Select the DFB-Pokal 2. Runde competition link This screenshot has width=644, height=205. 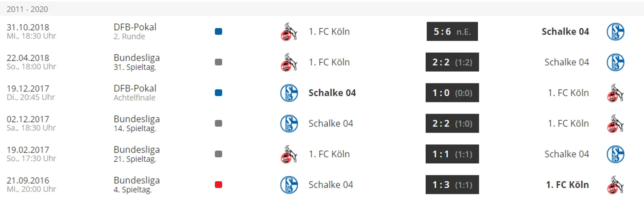click(x=135, y=31)
